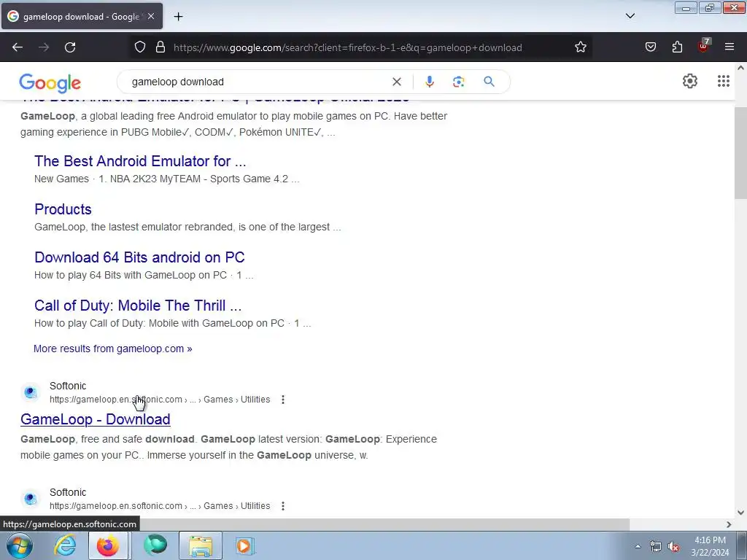This screenshot has width=747, height=560.
Task: Click the scroll up arrow
Action: coord(741,68)
